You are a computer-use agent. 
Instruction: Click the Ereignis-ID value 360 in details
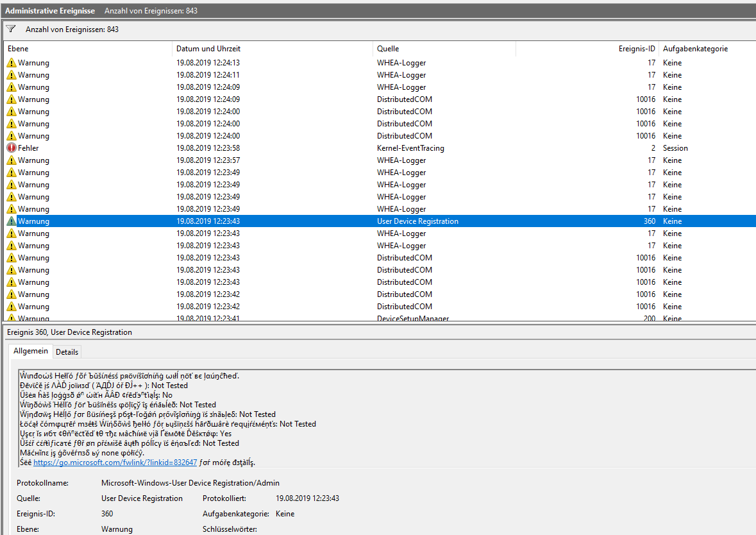pyautogui.click(x=107, y=514)
